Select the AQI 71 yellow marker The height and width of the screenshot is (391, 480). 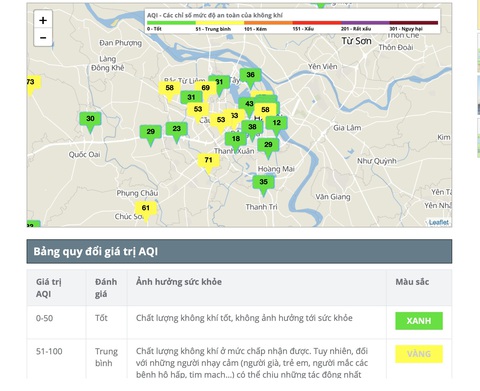point(209,161)
